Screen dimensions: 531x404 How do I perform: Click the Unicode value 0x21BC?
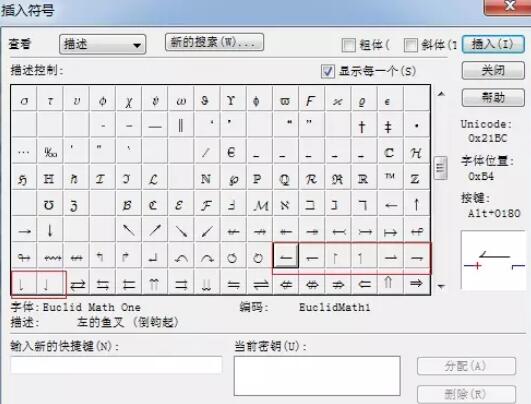488,138
